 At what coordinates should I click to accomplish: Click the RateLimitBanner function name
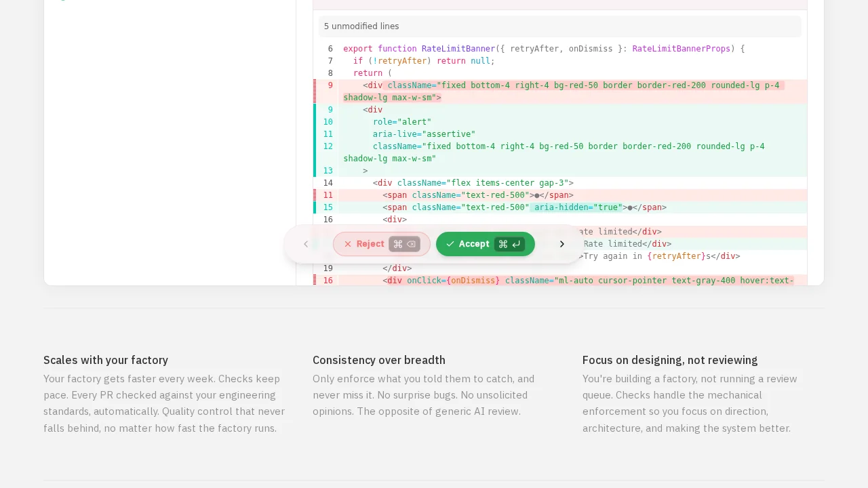tap(458, 49)
